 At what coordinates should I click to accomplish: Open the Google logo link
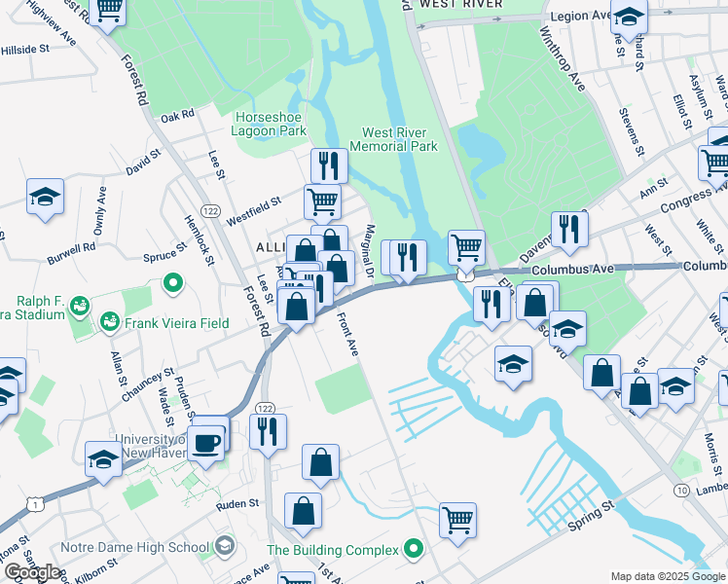[32, 573]
